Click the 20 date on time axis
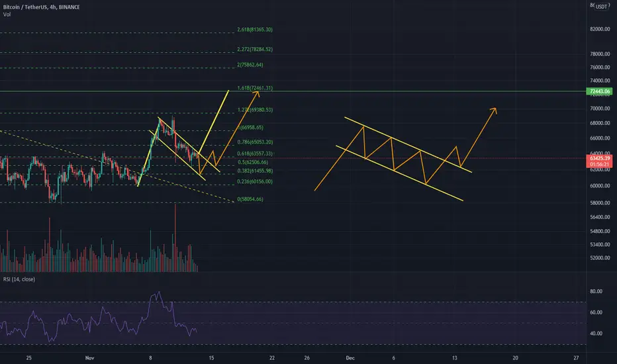 515,357
